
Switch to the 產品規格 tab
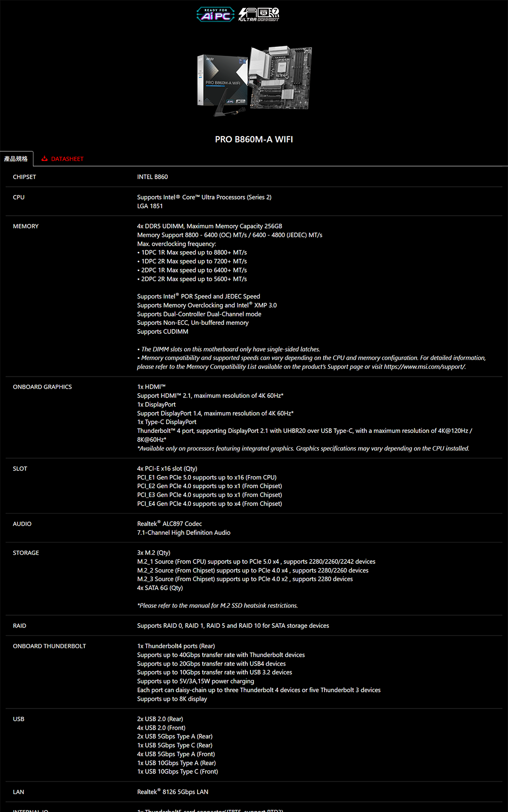[x=16, y=159]
